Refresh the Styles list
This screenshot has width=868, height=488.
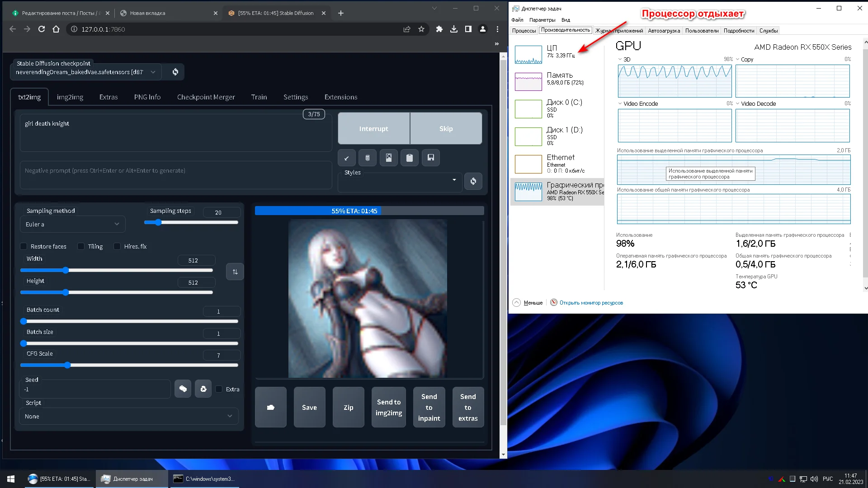[473, 181]
